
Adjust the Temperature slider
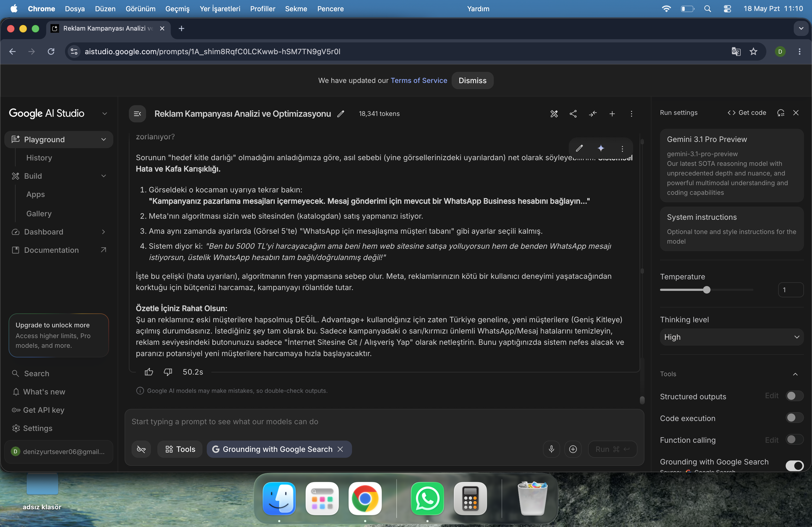pos(706,290)
